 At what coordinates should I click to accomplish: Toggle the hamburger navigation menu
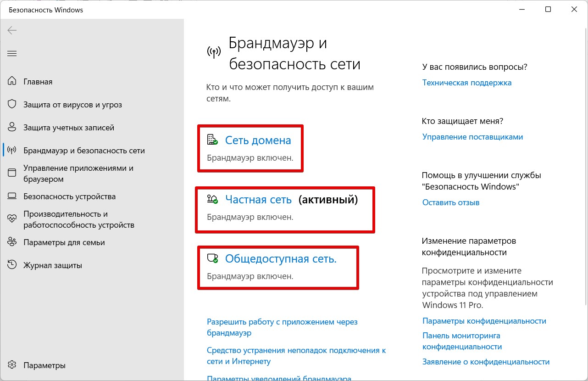(x=12, y=54)
